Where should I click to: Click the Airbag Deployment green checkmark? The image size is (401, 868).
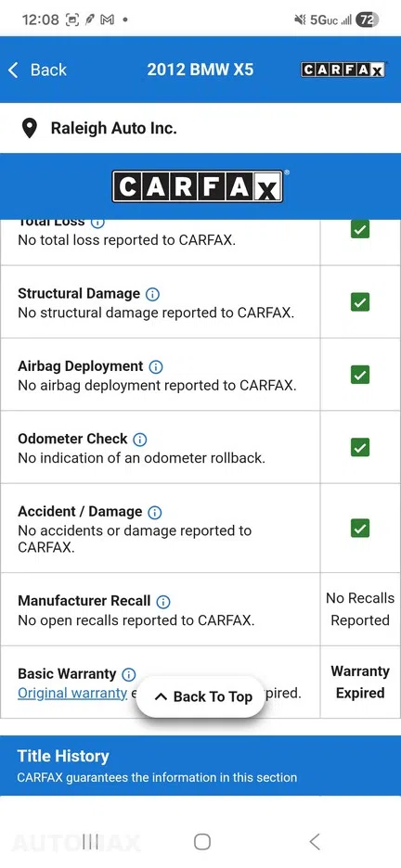(360, 375)
